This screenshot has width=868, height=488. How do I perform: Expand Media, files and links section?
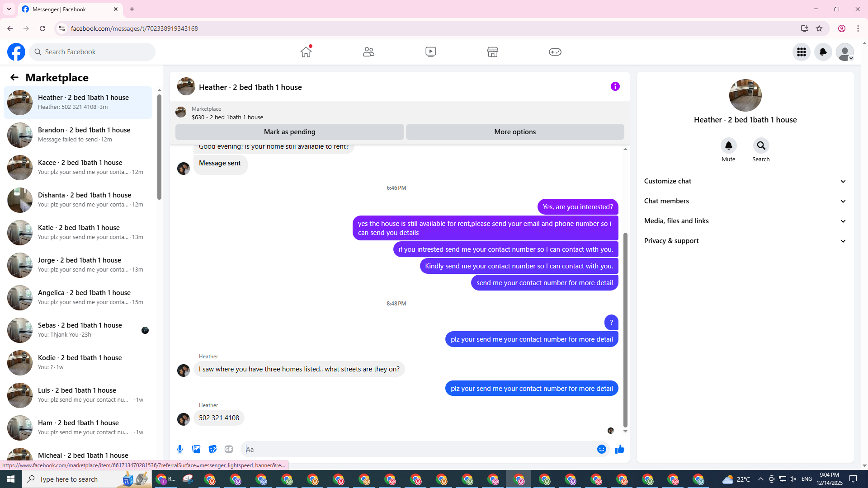745,221
